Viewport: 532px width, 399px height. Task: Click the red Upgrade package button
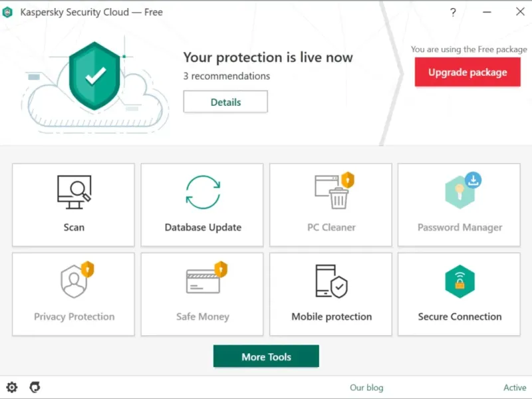click(467, 72)
